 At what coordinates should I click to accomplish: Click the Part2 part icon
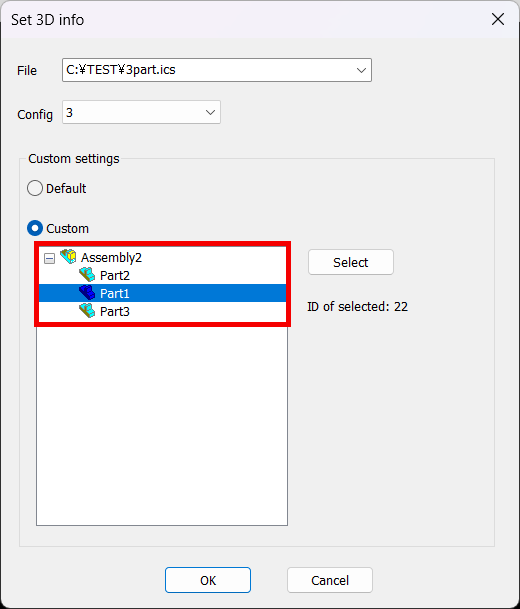(87, 275)
